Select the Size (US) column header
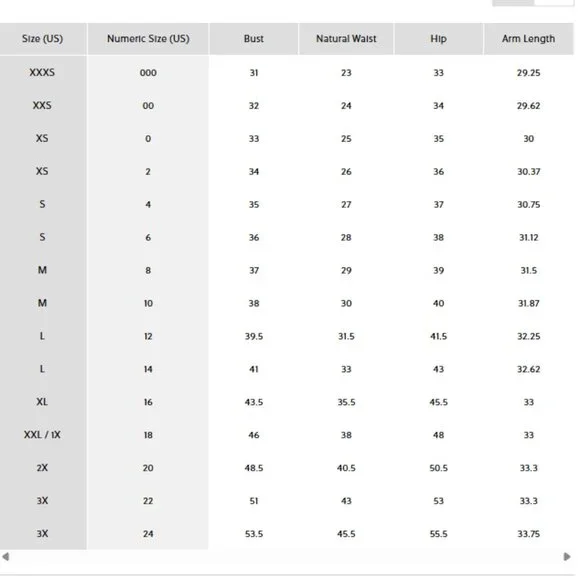 (43, 39)
